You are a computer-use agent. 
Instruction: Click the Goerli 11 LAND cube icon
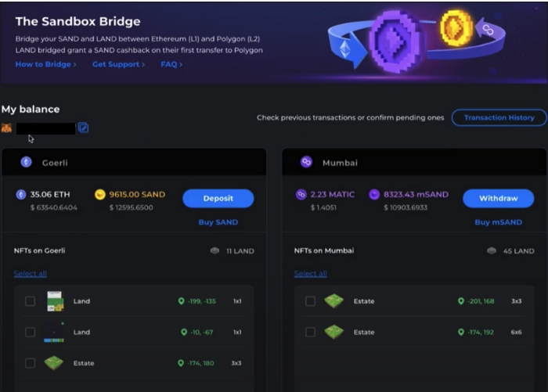[x=215, y=251]
